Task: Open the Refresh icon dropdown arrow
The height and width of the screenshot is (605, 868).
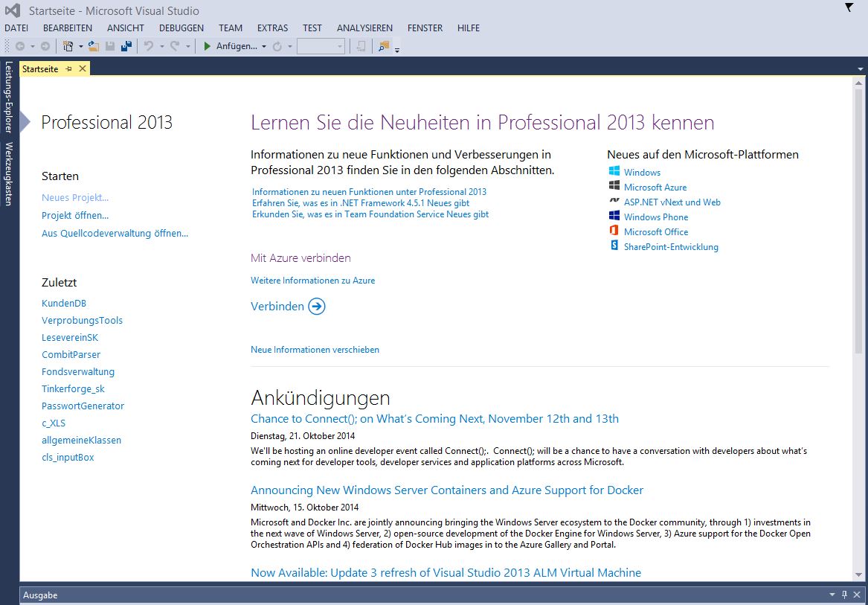Action: 289,47
